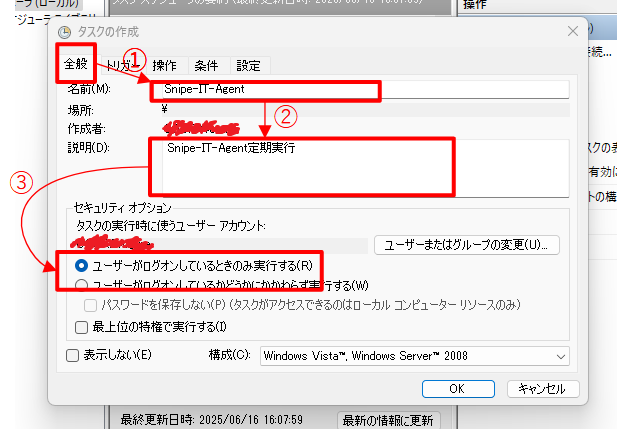Open the 設定 tab
This screenshot has height=429, width=620.
[248, 65]
